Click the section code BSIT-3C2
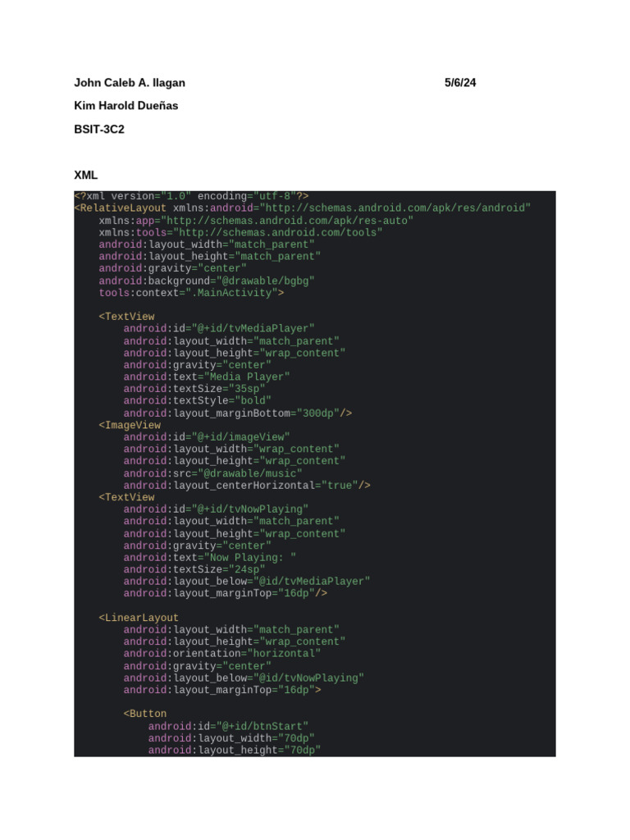 pyautogui.click(x=99, y=130)
